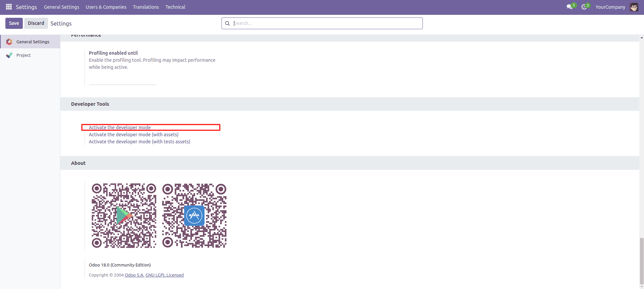Open the main apps grid menu
Image resolution: width=644 pixels, height=289 pixels.
[x=9, y=7]
